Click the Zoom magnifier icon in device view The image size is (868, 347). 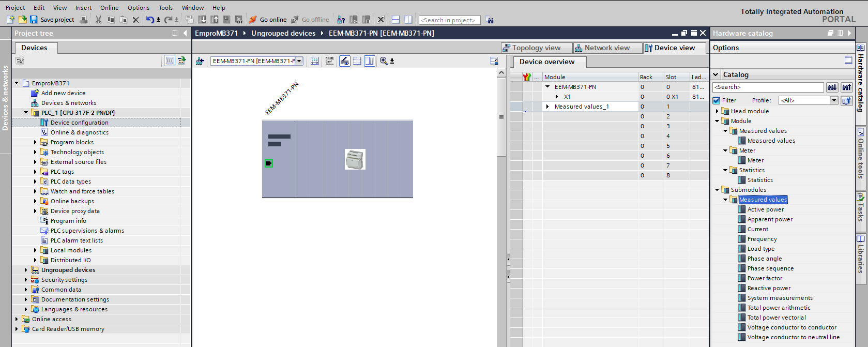(x=384, y=61)
